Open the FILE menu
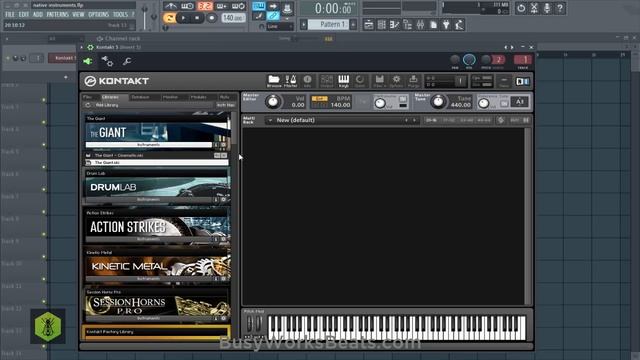The width and height of the screenshot is (640, 360). (10, 14)
